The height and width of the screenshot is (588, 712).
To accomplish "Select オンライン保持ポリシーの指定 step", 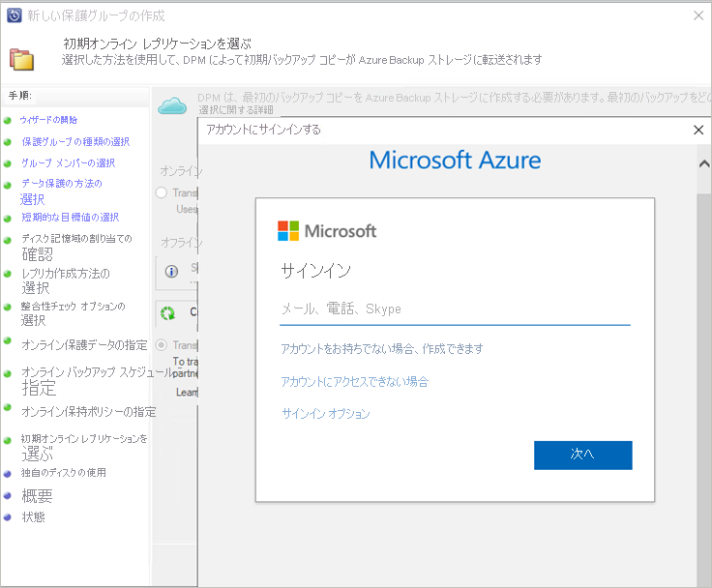I will click(x=89, y=412).
